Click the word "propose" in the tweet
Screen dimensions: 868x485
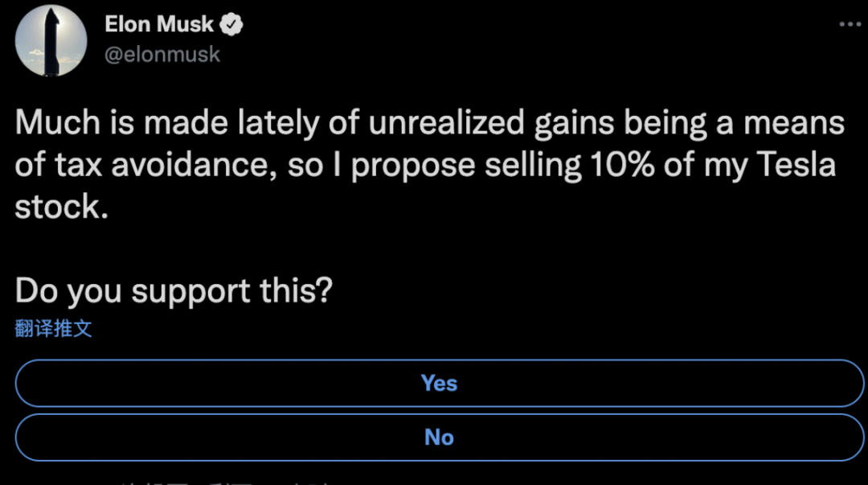coord(414,166)
